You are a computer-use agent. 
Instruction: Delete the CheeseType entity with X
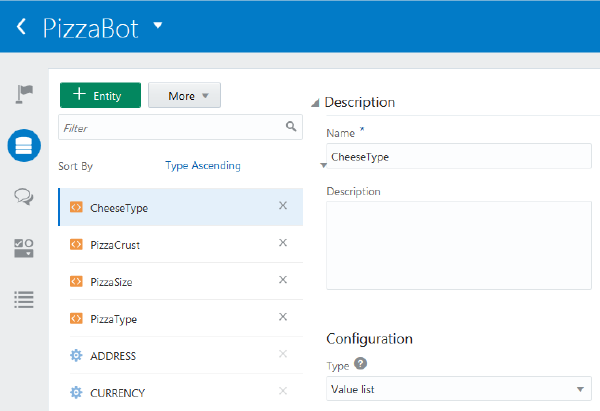click(x=283, y=206)
